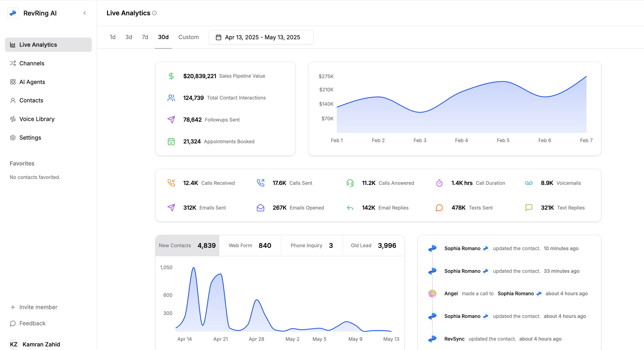The image size is (644, 350).
Task: Click Sophia Romano's avatar in the activity feed
Action: coord(432,248)
